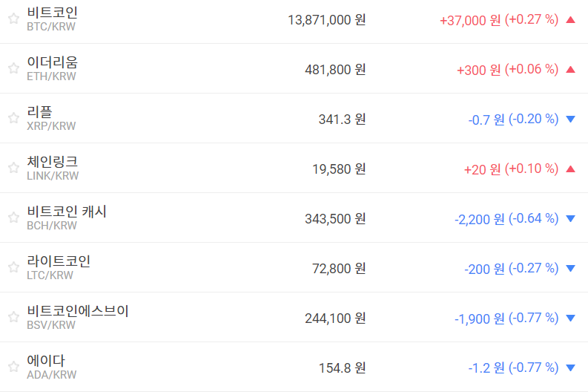Screen dimensions: 588x392
Task: Star the Bitcoin Cash BCH/KRW row
Action: click(13, 218)
